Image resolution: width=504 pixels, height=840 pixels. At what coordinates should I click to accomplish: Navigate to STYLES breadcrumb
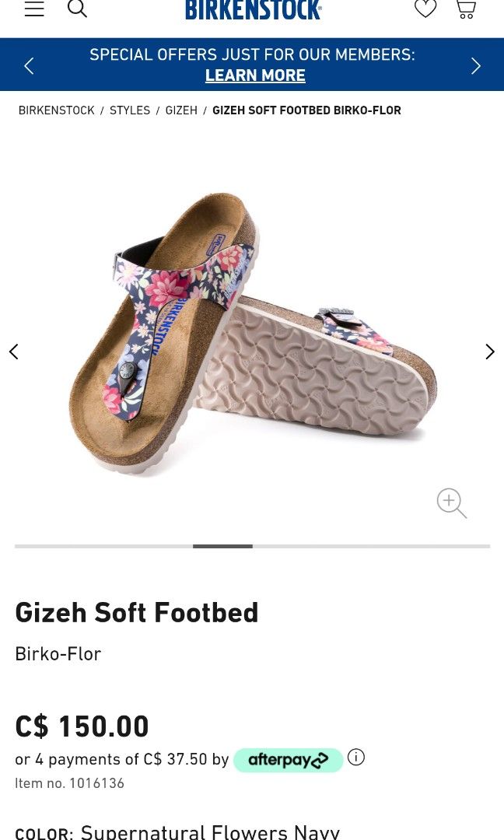(x=130, y=110)
